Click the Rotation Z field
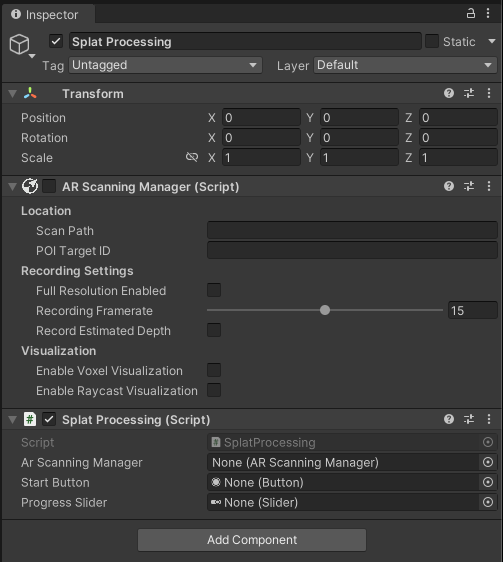Viewport: 503px width, 562px height. [x=458, y=138]
